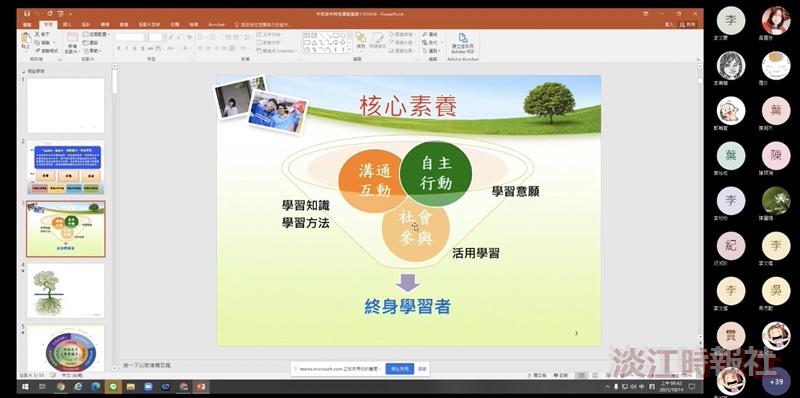Switch to the Design ribbon tab
The width and height of the screenshot is (800, 398).
86,24
